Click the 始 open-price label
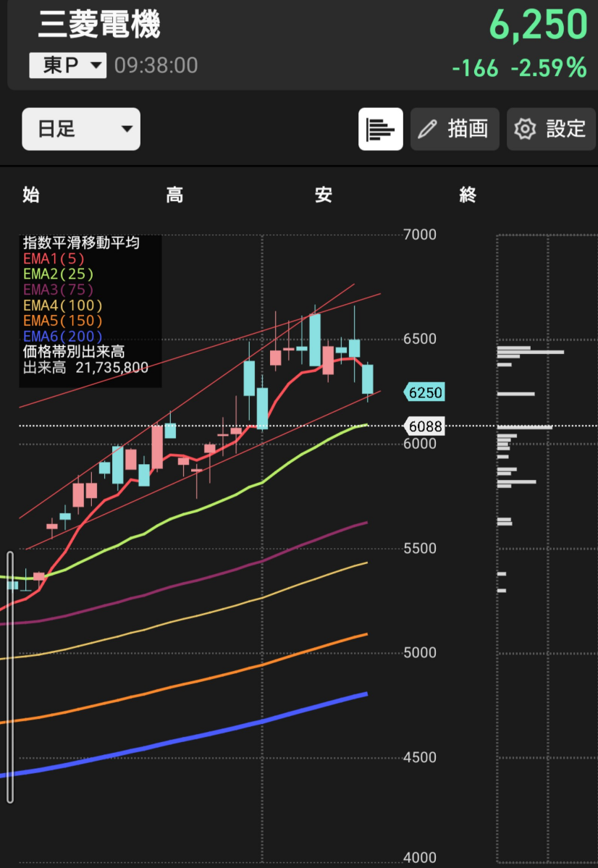This screenshot has width=598, height=868. point(31,195)
